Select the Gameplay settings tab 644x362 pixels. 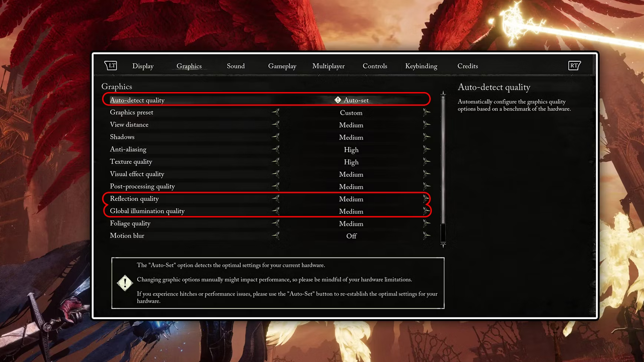tap(282, 66)
